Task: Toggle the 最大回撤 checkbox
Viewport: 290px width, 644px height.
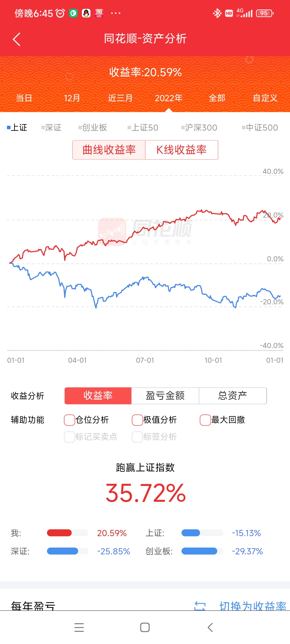Action: 205,420
